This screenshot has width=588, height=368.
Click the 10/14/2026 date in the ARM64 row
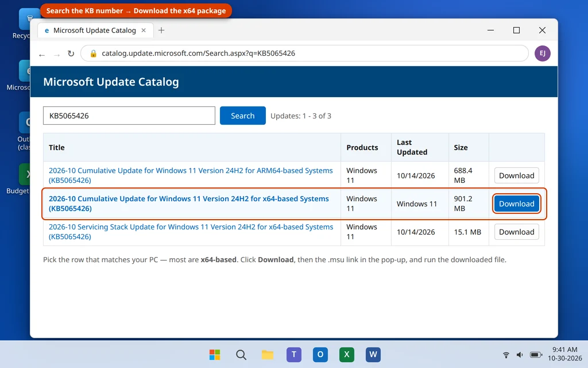tap(416, 176)
